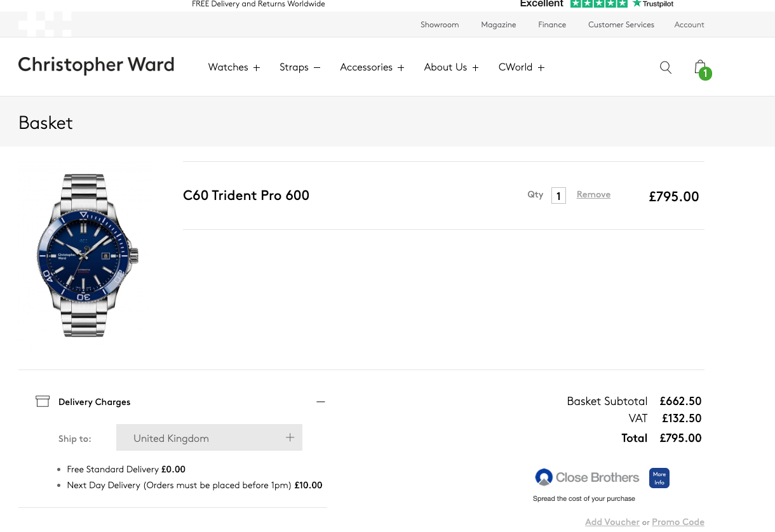Click the Delivery Charges box icon
This screenshot has height=532, width=775.
point(43,401)
